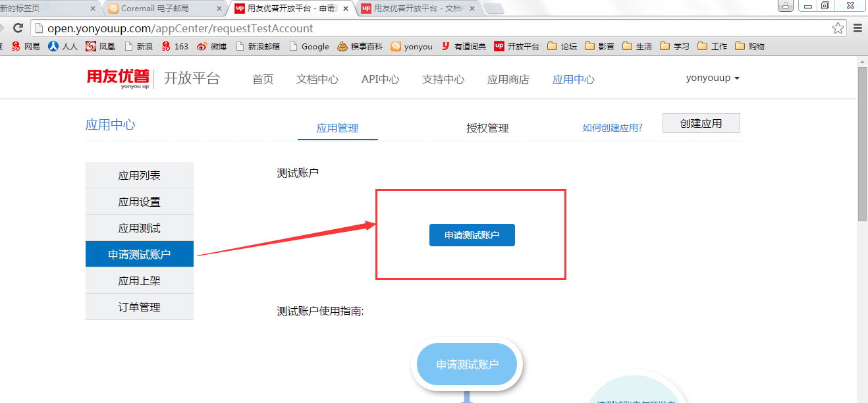This screenshot has width=868, height=403.
Task: Open the 凤凰 bookmark
Action: [x=101, y=46]
